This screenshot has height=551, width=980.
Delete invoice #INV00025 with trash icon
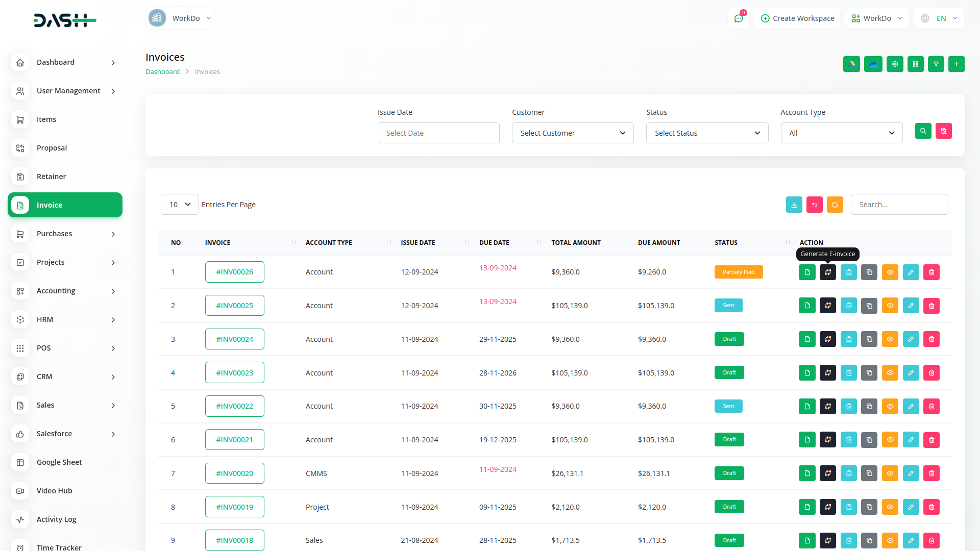[x=931, y=306]
